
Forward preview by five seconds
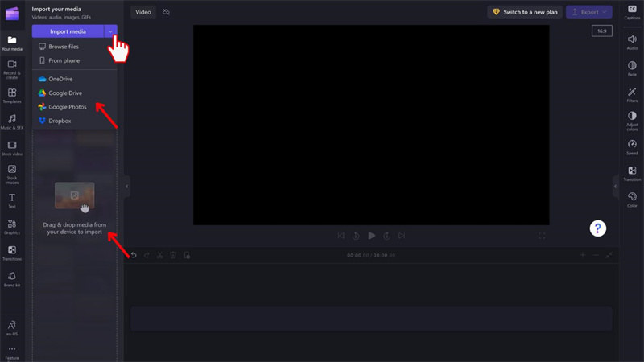[x=386, y=236]
